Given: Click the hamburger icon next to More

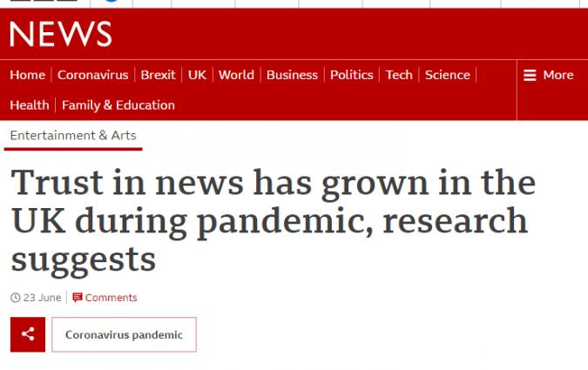Looking at the screenshot, I should pos(530,75).
